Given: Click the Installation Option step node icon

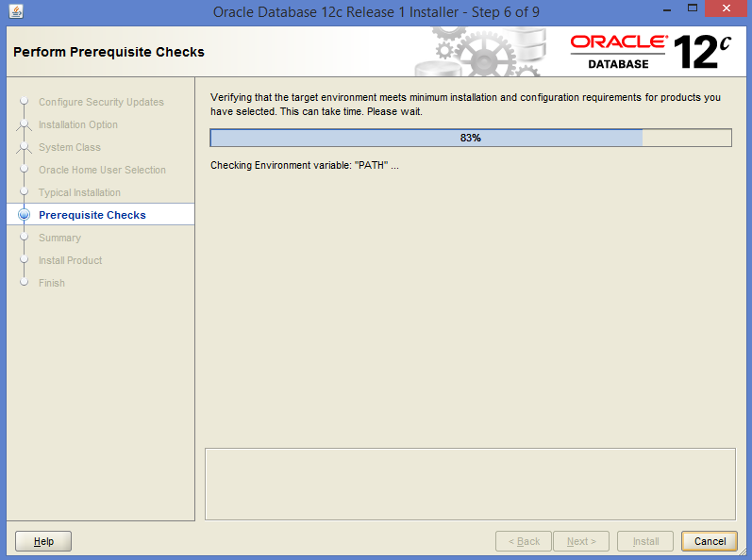Looking at the screenshot, I should (x=24, y=124).
